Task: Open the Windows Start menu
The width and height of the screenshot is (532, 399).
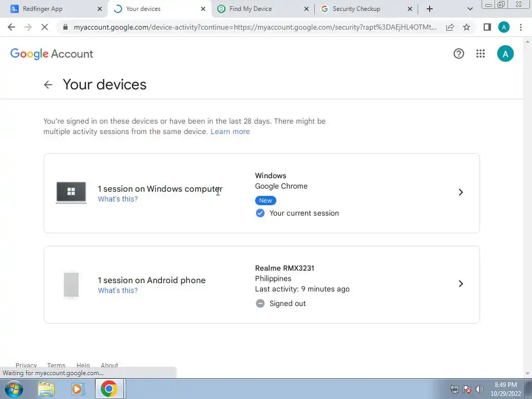Action: pos(14,389)
